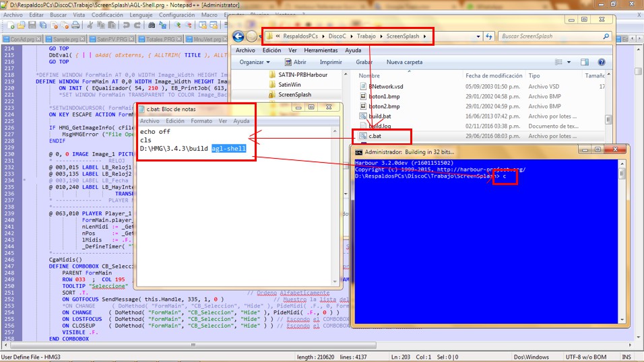Click the Undo arrow in Notepad++ toolbar

126,26
